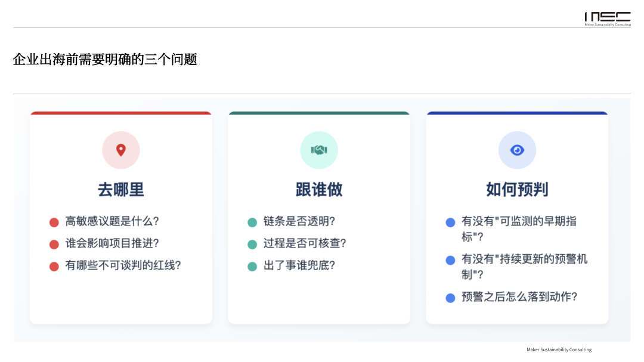This screenshot has height=362, width=644.
Task: Click the text 有哪些不可谈判的红线?
Action: click(123, 265)
